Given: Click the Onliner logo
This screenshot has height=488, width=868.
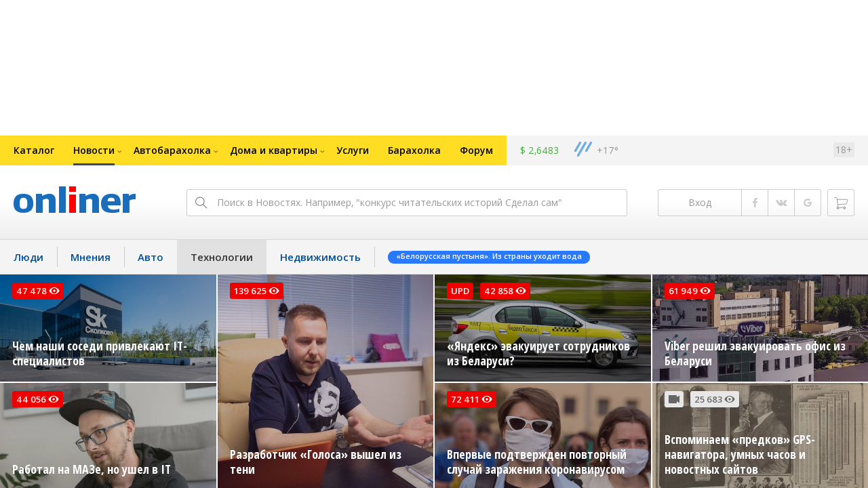Looking at the screenshot, I should (75, 201).
